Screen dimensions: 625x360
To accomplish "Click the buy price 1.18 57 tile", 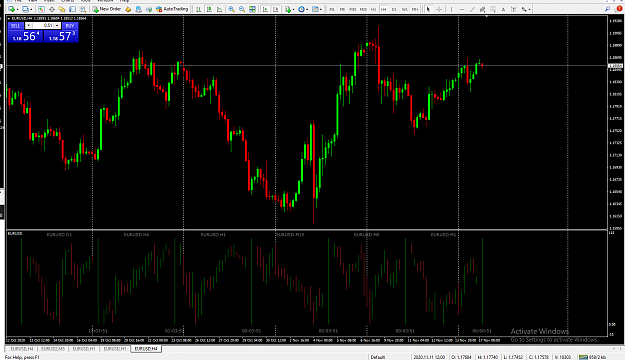I will pyautogui.click(x=61, y=36).
